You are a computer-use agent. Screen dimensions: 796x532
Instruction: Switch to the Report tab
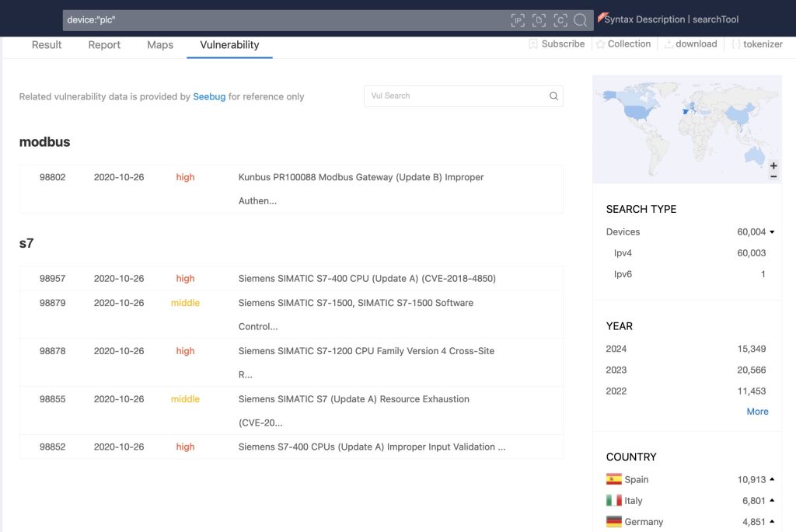[x=104, y=44]
